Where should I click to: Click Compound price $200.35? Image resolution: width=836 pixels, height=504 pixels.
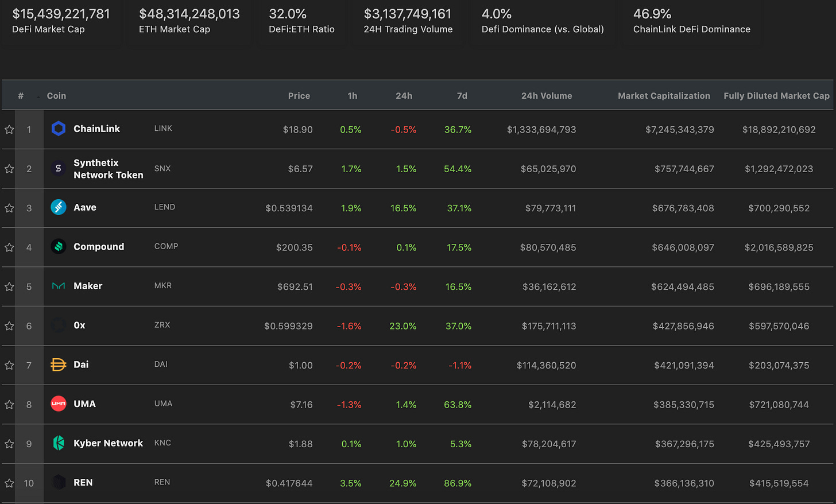click(294, 247)
